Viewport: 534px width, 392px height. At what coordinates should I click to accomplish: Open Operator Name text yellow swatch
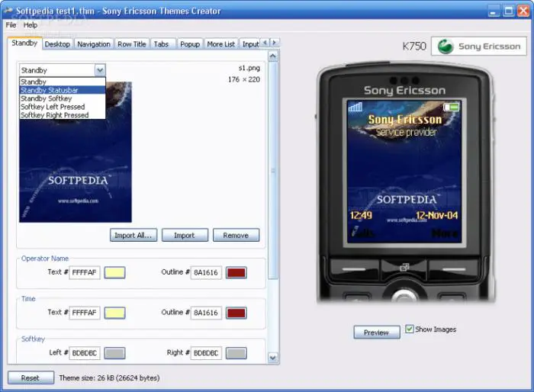(x=114, y=272)
